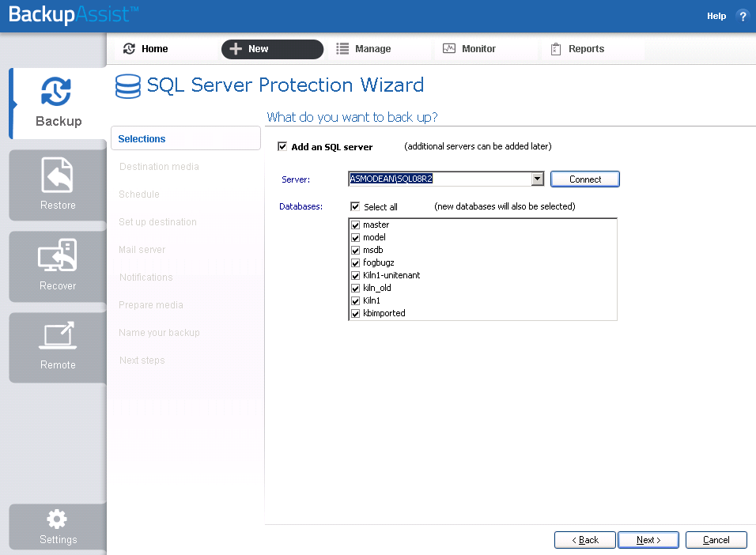Uncheck the kbimported database checkbox
This screenshot has width=756, height=555.
click(355, 313)
